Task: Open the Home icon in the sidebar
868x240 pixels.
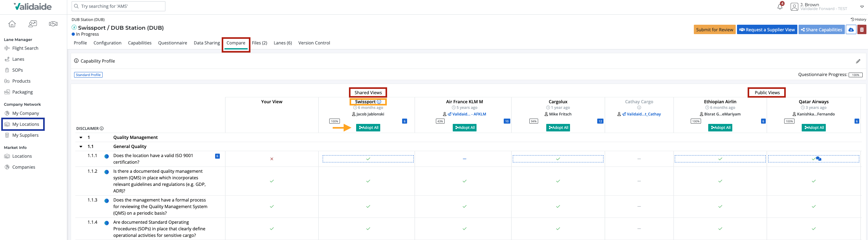Action: 12,23
